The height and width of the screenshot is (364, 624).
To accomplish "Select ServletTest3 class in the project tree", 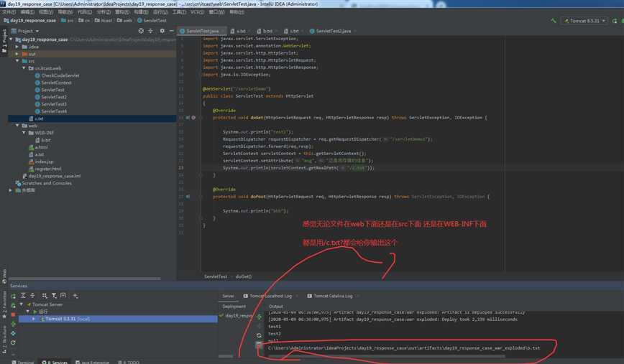I will click(x=50, y=103).
